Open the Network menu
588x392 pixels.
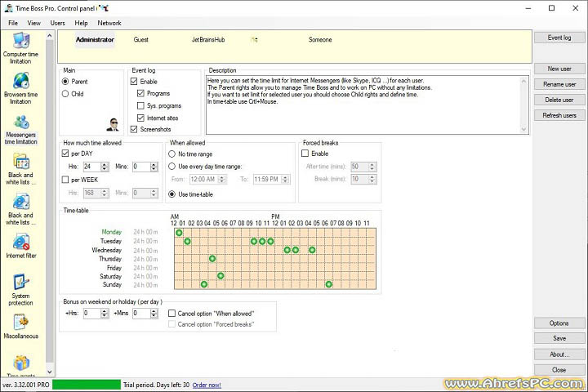[x=109, y=23]
